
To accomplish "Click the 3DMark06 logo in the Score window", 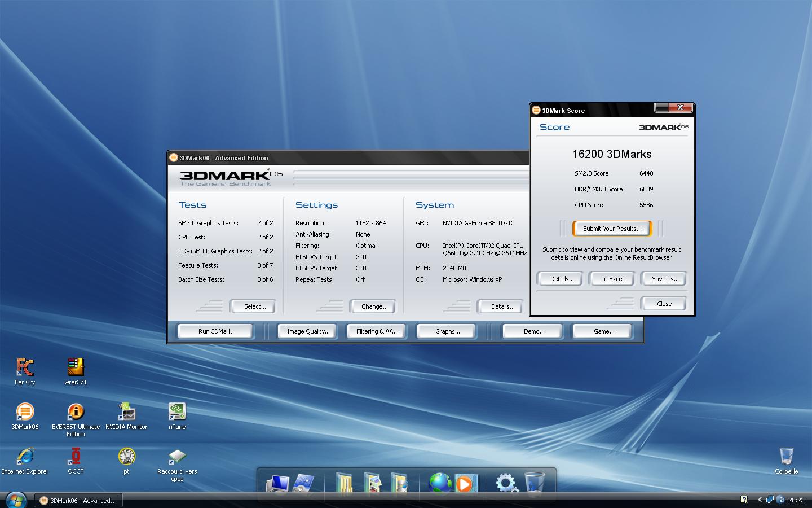I will 664,127.
